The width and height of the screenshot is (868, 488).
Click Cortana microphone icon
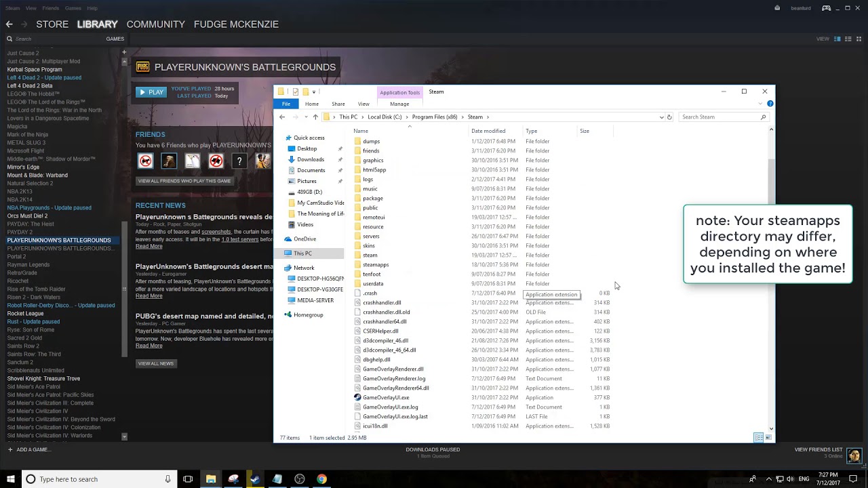coord(167,479)
